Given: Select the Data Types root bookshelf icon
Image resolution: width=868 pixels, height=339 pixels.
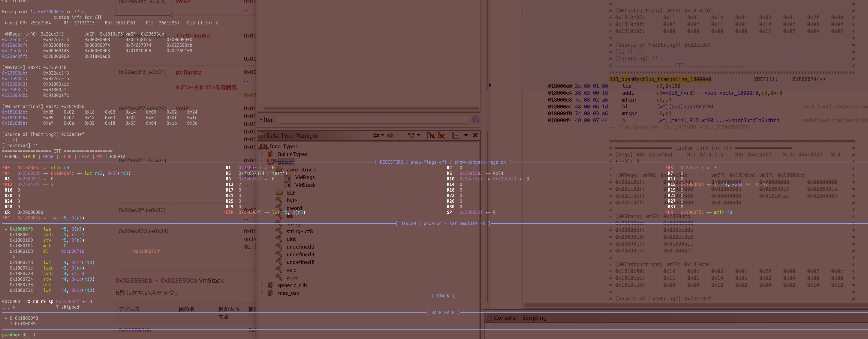Looking at the screenshot, I should tap(263, 147).
